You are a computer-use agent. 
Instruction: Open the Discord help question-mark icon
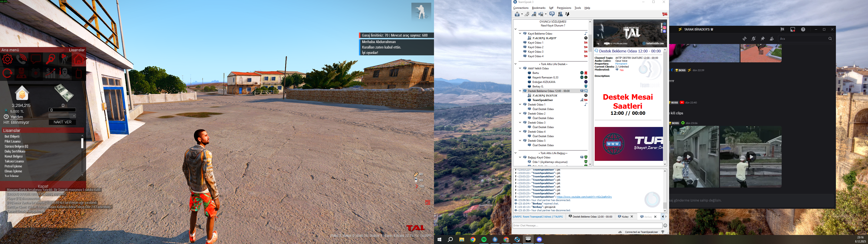tap(803, 30)
